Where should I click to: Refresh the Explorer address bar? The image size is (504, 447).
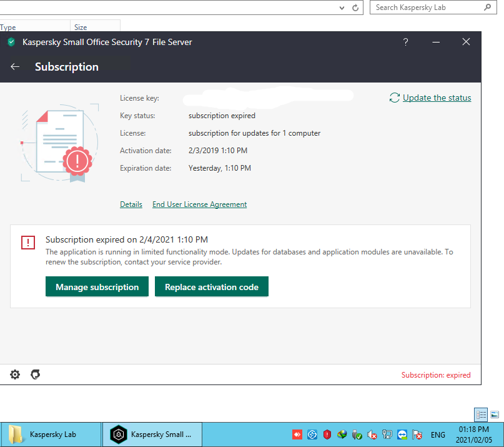tap(355, 8)
